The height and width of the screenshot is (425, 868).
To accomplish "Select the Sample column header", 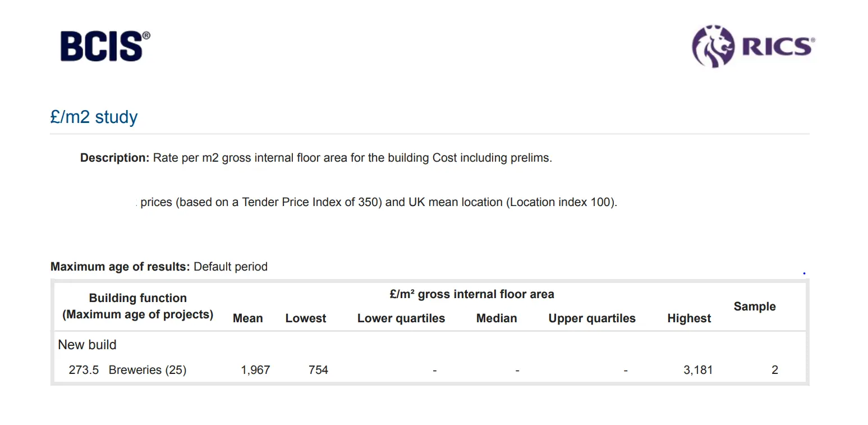I will coord(755,307).
